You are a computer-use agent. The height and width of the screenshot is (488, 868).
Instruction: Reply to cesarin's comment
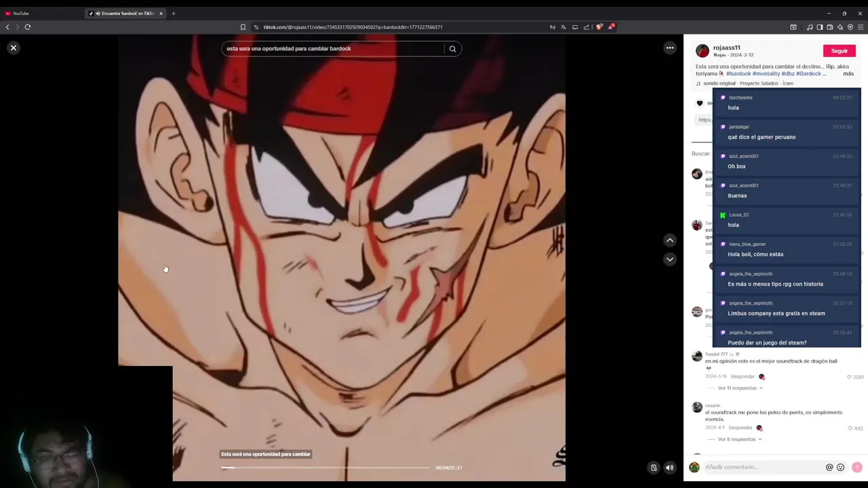(741, 428)
